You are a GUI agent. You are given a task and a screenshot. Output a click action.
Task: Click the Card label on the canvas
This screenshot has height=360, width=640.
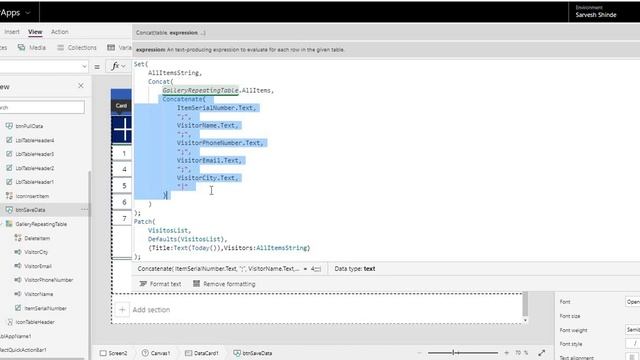121,106
